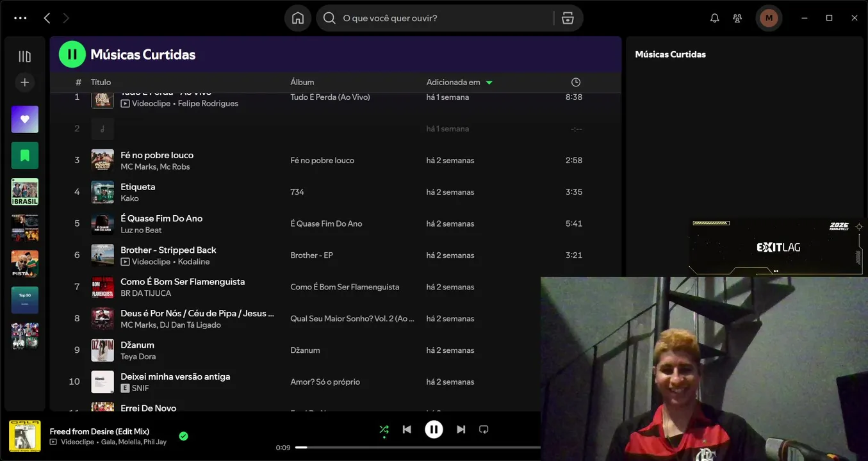Open the Home page icon
Viewport: 868px width, 461px height.
[298, 18]
